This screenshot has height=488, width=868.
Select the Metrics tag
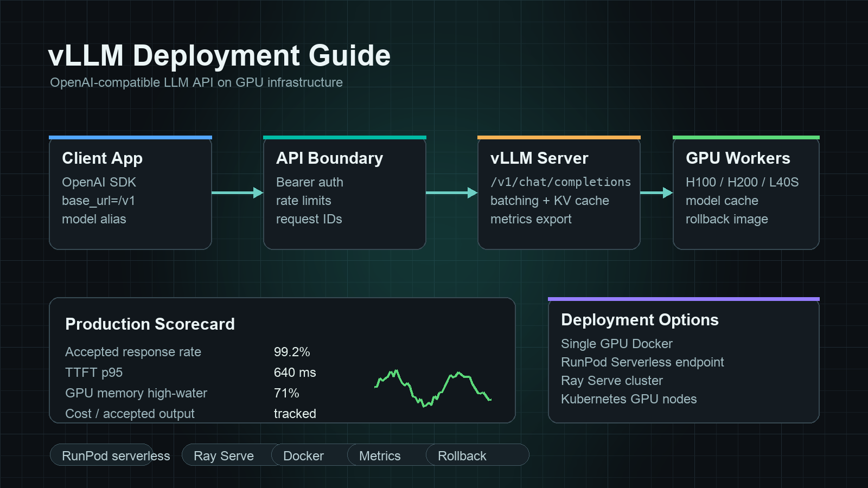click(x=386, y=455)
